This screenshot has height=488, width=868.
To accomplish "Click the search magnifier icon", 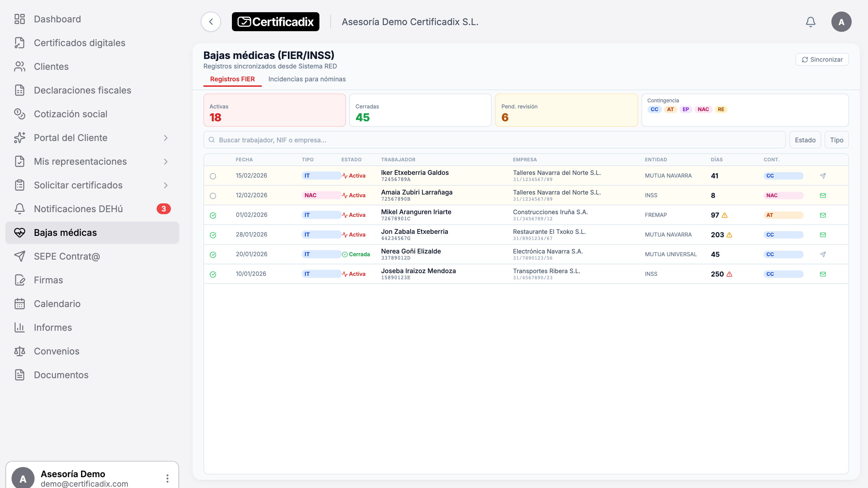I will (x=212, y=140).
